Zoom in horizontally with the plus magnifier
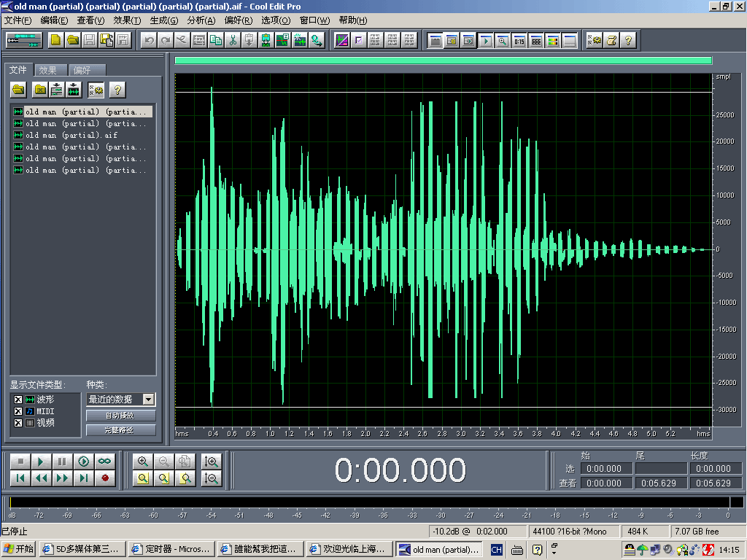Screen dimensions: 747x560 click(143, 461)
